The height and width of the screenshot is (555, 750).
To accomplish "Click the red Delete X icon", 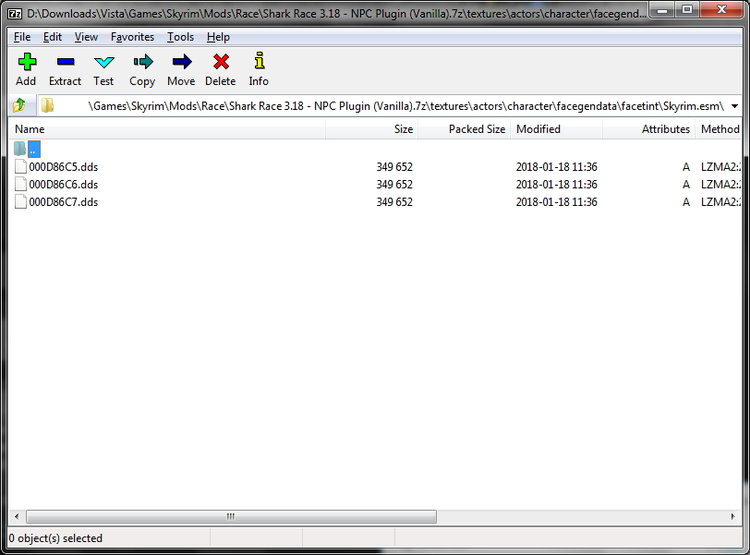I will pyautogui.click(x=221, y=62).
